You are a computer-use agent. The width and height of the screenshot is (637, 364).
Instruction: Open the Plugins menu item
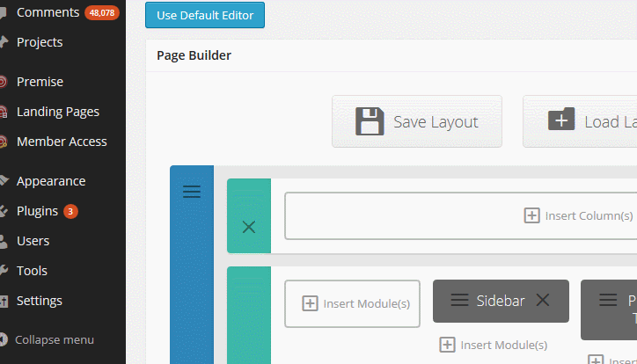[x=37, y=211]
